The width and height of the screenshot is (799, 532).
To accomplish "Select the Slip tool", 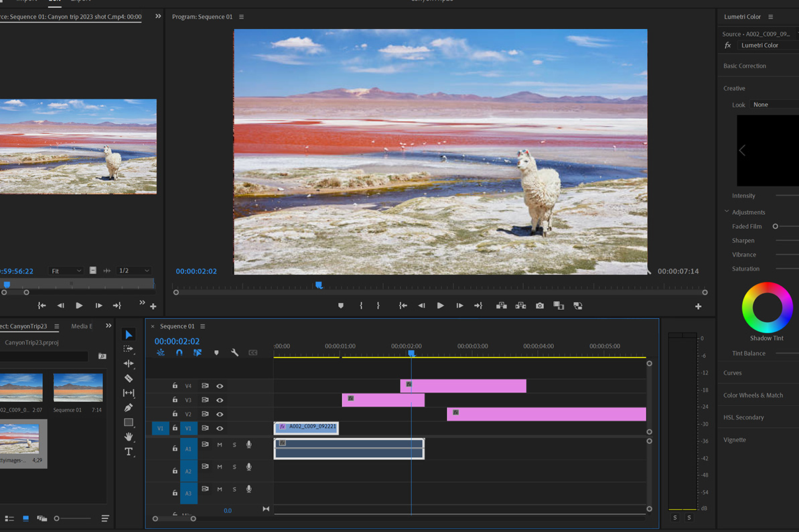I will click(x=129, y=393).
